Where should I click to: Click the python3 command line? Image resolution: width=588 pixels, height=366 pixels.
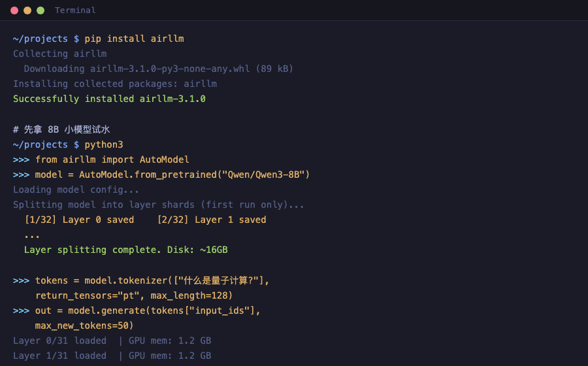pyautogui.click(x=68, y=144)
